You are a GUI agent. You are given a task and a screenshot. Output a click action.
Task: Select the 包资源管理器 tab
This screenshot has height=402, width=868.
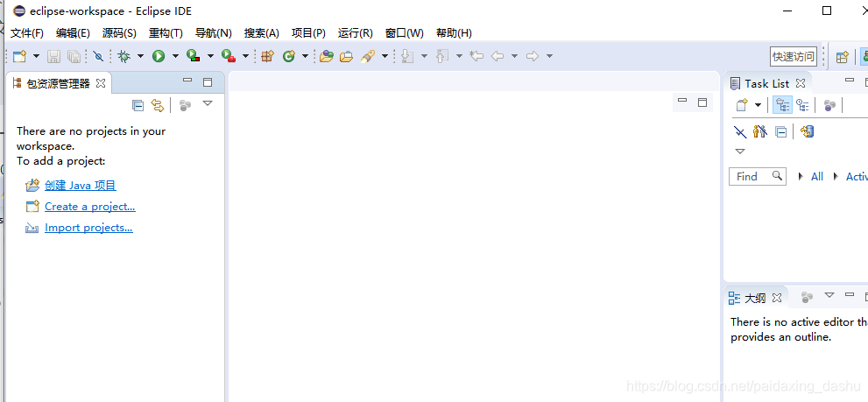[x=58, y=83]
